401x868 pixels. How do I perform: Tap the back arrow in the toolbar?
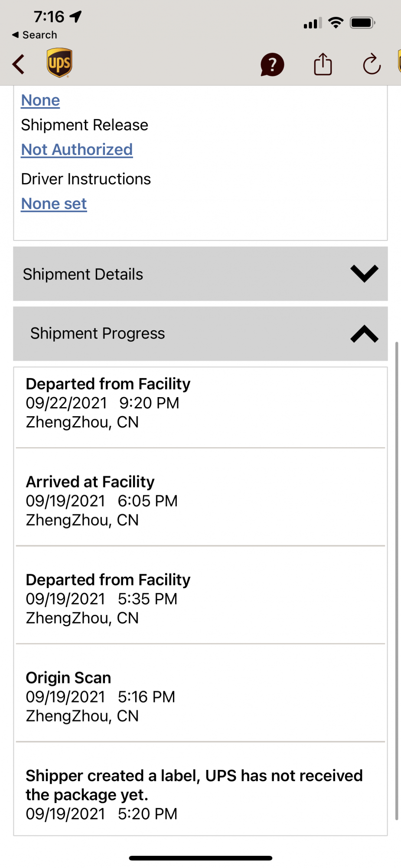(x=18, y=64)
